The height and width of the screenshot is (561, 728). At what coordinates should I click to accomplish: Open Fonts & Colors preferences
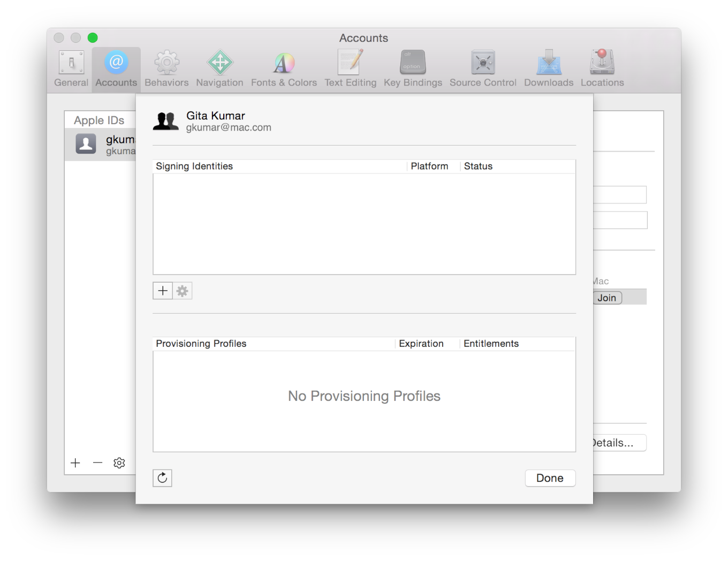(x=284, y=70)
